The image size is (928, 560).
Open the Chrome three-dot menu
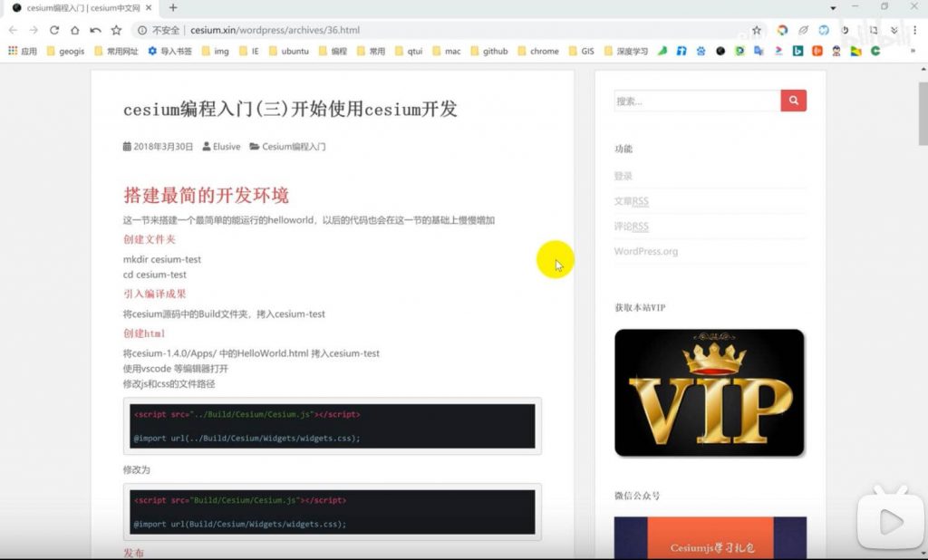pos(915,30)
